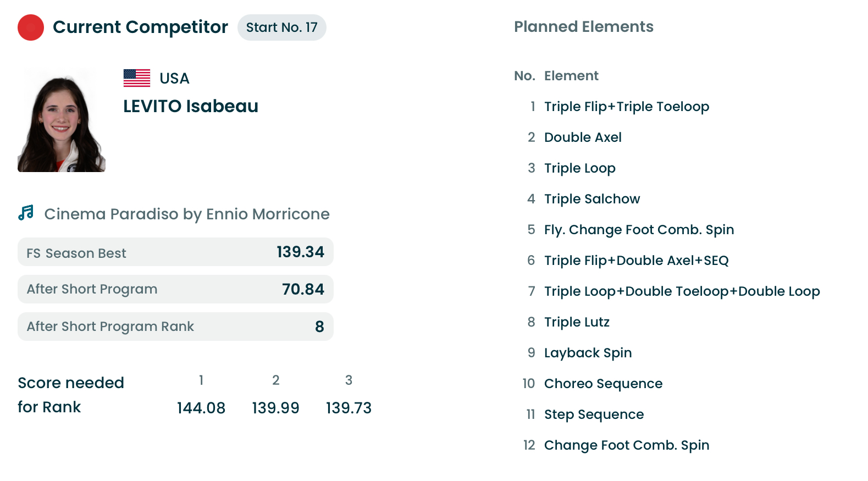Select Fly. Change Foot Comb. Spin

point(639,230)
